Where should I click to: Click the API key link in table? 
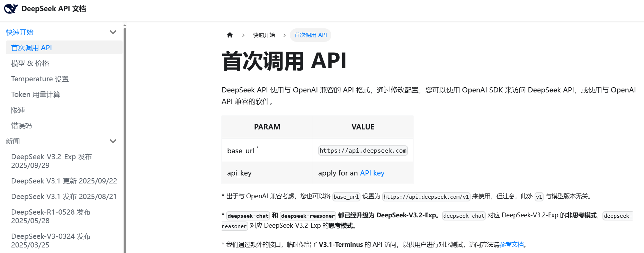(372, 173)
